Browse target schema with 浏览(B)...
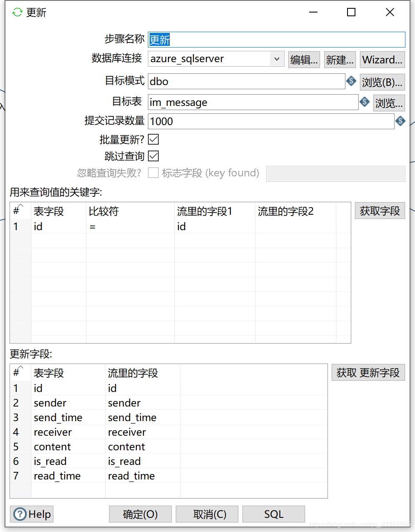The height and width of the screenshot is (532, 415). pos(382,82)
